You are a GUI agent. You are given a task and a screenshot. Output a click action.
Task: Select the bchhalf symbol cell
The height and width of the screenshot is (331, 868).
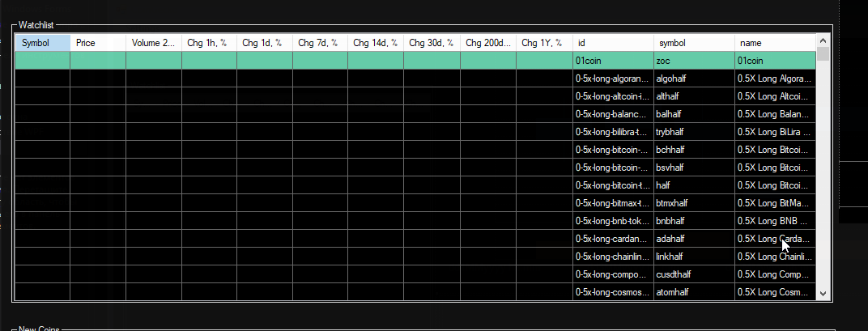pos(694,150)
